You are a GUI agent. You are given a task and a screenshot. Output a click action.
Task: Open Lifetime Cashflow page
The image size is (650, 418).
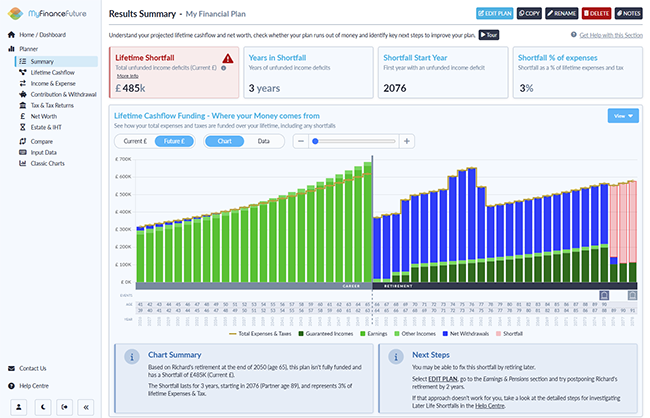point(52,73)
